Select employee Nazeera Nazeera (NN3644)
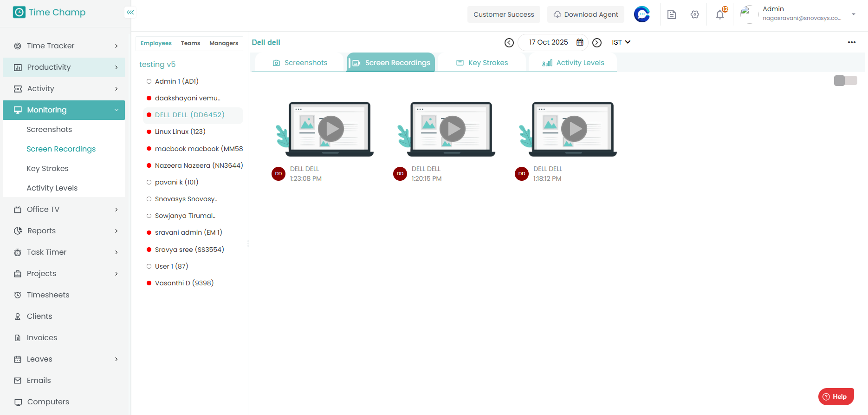This screenshot has height=415, width=868. 199,166
